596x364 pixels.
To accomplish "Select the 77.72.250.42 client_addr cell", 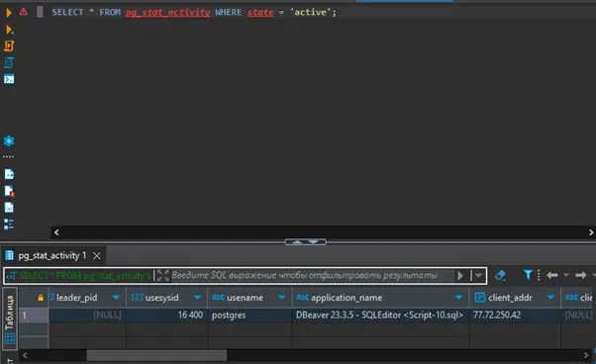I will pos(515,315).
